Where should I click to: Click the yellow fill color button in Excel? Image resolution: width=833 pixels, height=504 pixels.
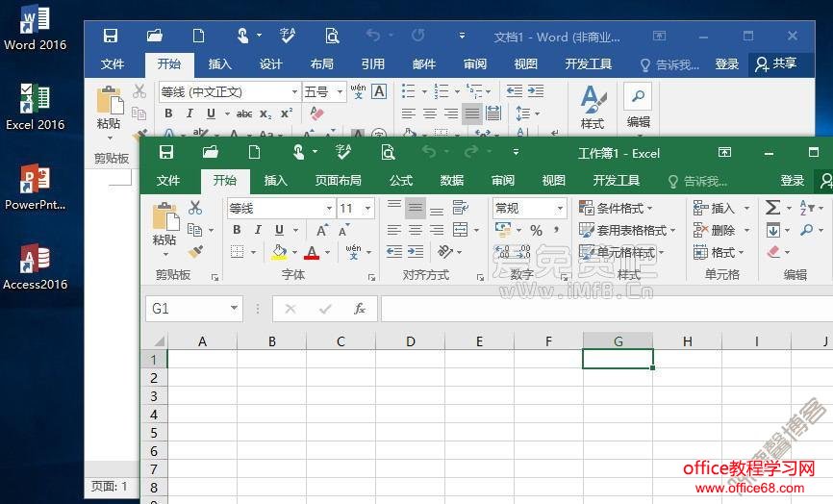[280, 252]
